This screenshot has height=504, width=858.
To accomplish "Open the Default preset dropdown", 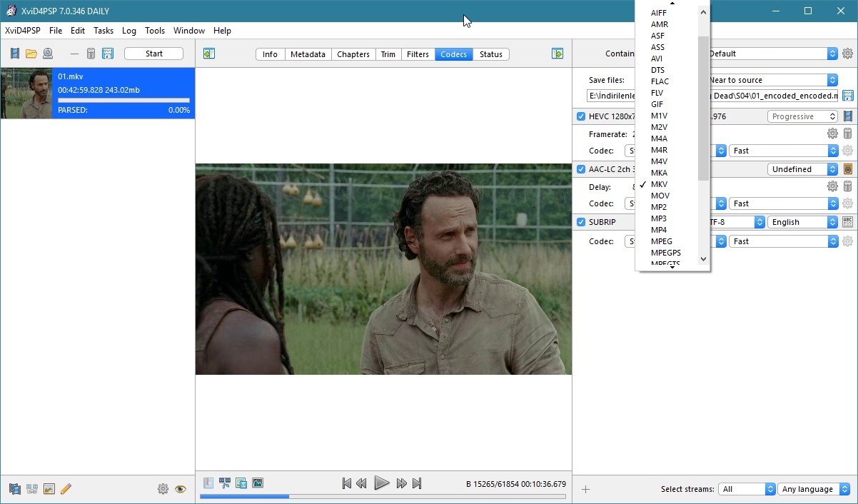I will [772, 54].
